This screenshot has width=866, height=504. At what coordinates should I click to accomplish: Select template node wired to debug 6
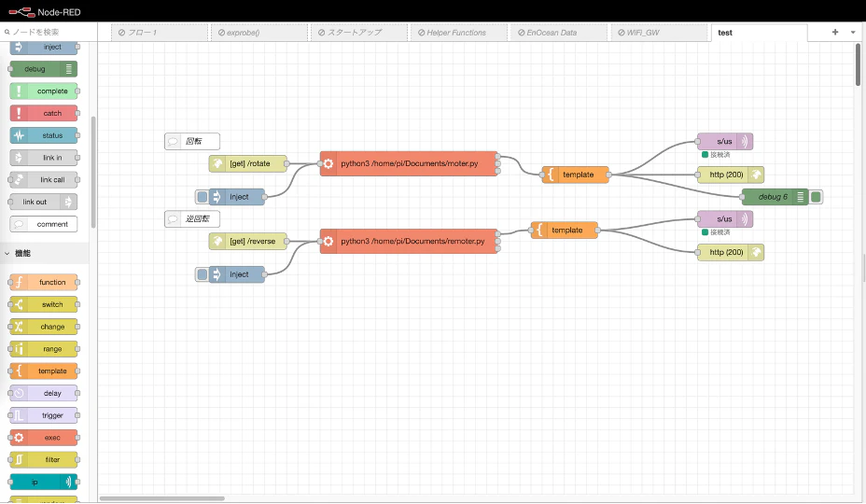point(575,175)
